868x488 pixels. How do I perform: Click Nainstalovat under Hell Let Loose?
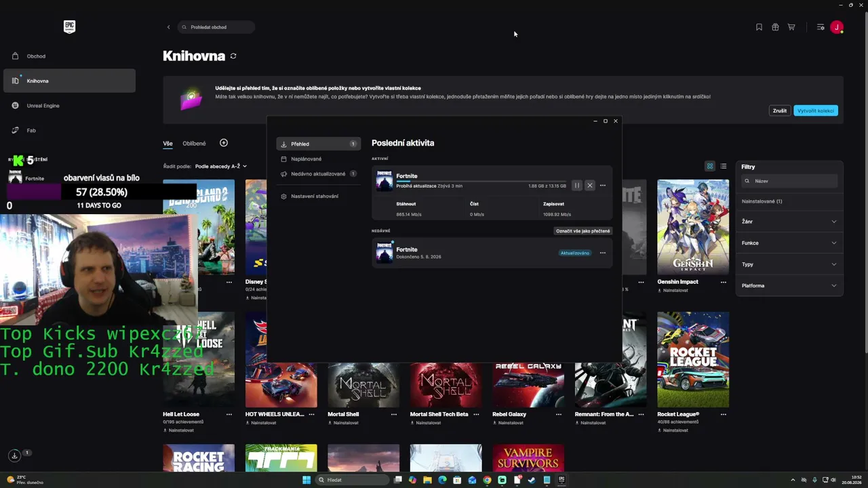click(x=178, y=430)
